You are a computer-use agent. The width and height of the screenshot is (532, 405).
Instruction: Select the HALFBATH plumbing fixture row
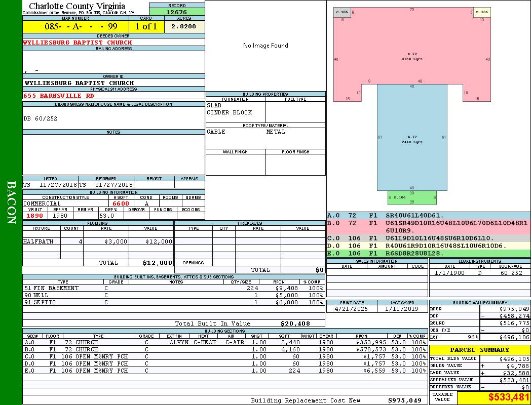pyautogui.click(x=98, y=241)
